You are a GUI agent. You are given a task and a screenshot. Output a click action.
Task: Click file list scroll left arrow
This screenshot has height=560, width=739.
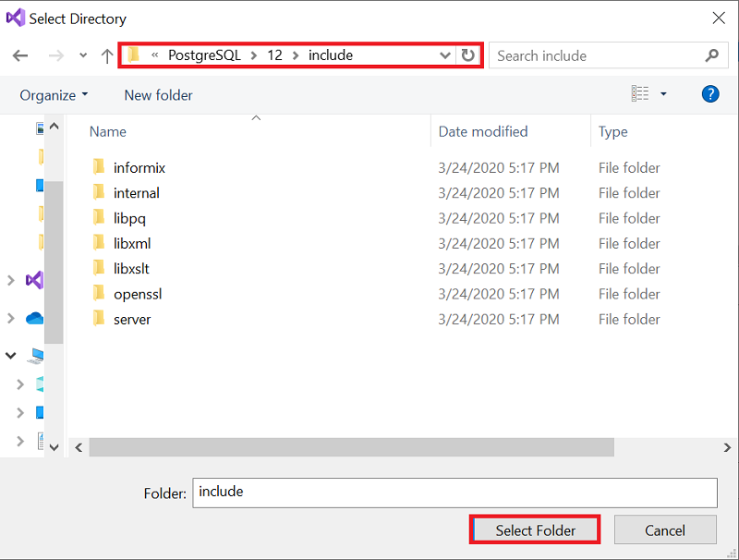79,447
